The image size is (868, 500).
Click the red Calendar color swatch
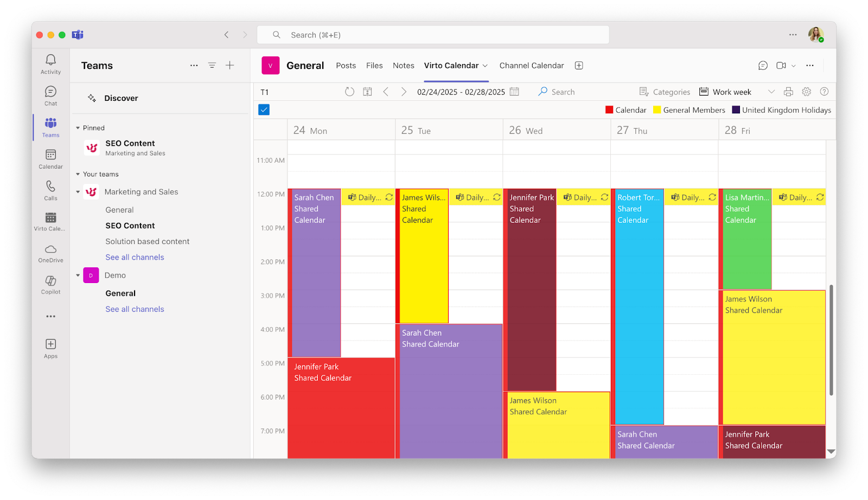pyautogui.click(x=608, y=110)
